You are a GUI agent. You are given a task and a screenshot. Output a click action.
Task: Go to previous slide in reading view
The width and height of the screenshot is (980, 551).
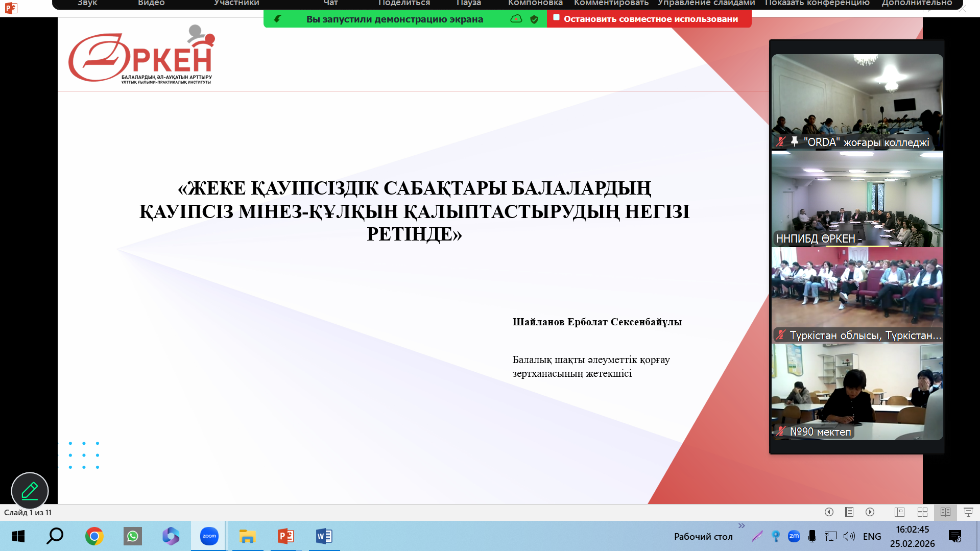pos(829,512)
